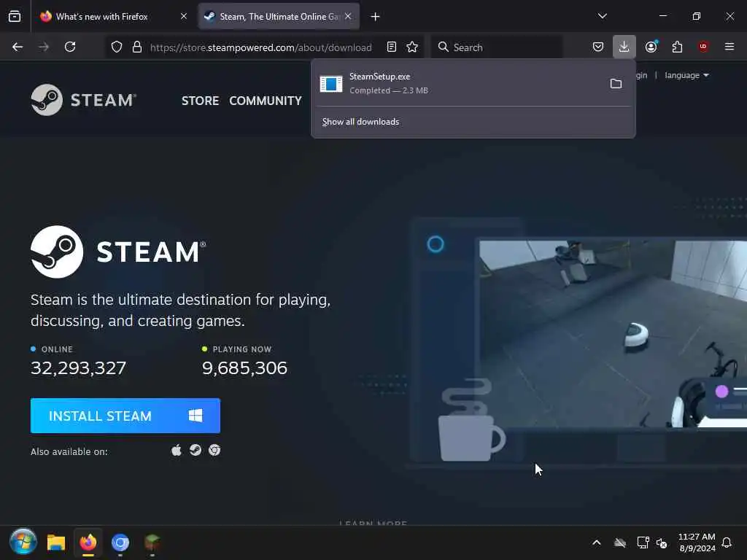Open the Windows Start menu
The height and width of the screenshot is (560, 747).
[x=23, y=542]
